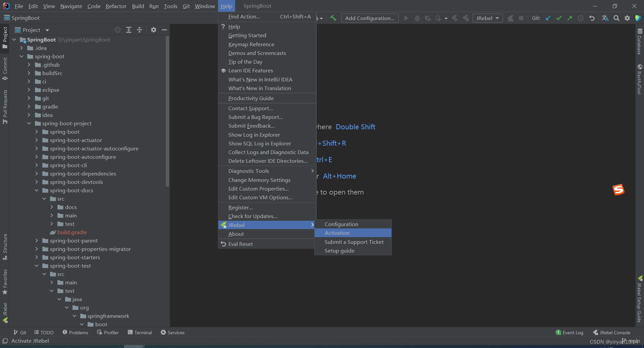Open the Favorites side tab

pyautogui.click(x=5, y=282)
